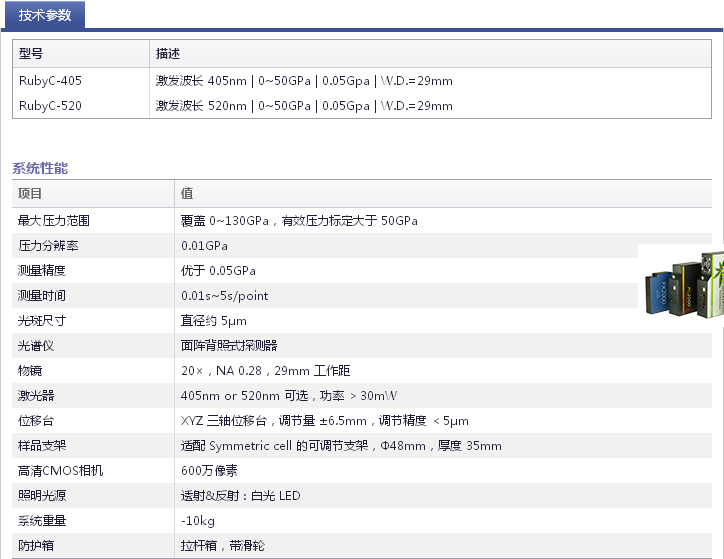Click the 值 column header
Image resolution: width=724 pixels, height=559 pixels.
187,194
